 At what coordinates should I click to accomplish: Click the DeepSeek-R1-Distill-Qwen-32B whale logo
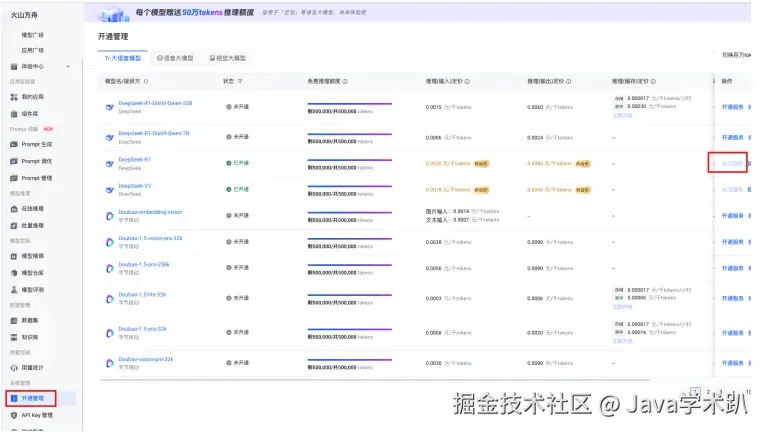pos(110,107)
